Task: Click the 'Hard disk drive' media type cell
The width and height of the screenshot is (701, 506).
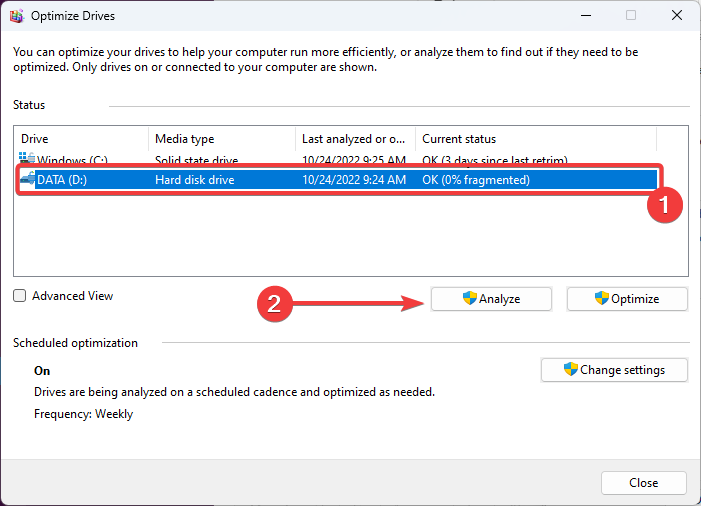Action: (194, 180)
